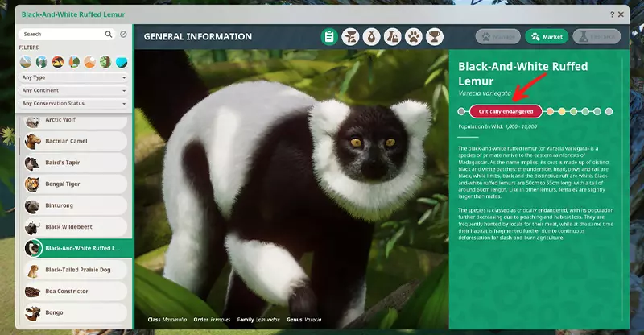
Task: Select Black Wildebeest in the animal list
Action: pyautogui.click(x=75, y=226)
